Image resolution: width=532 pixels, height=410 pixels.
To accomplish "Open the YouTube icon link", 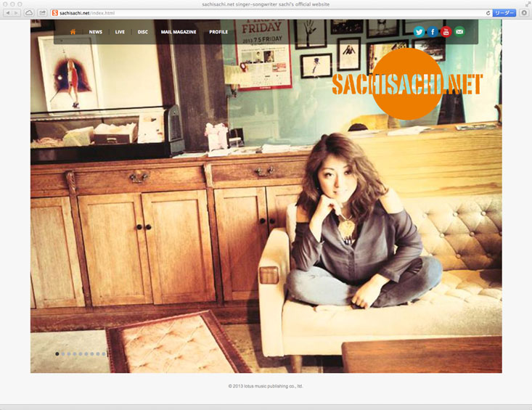I will 446,31.
